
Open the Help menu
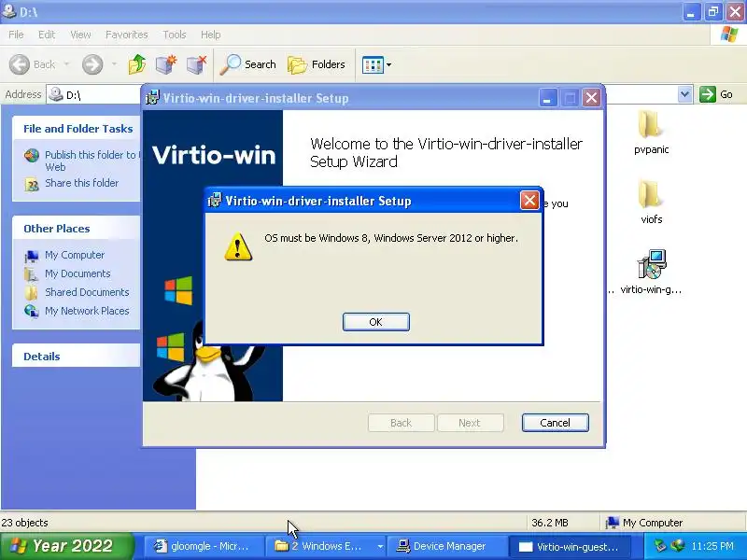211,35
